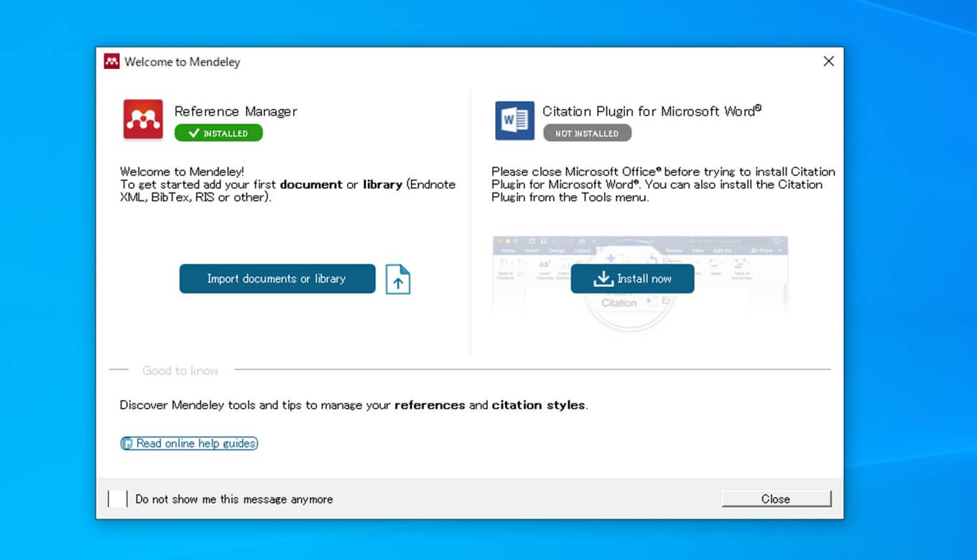
Task: Click the Mendeley Reference Manager logo icon
Action: point(143,119)
